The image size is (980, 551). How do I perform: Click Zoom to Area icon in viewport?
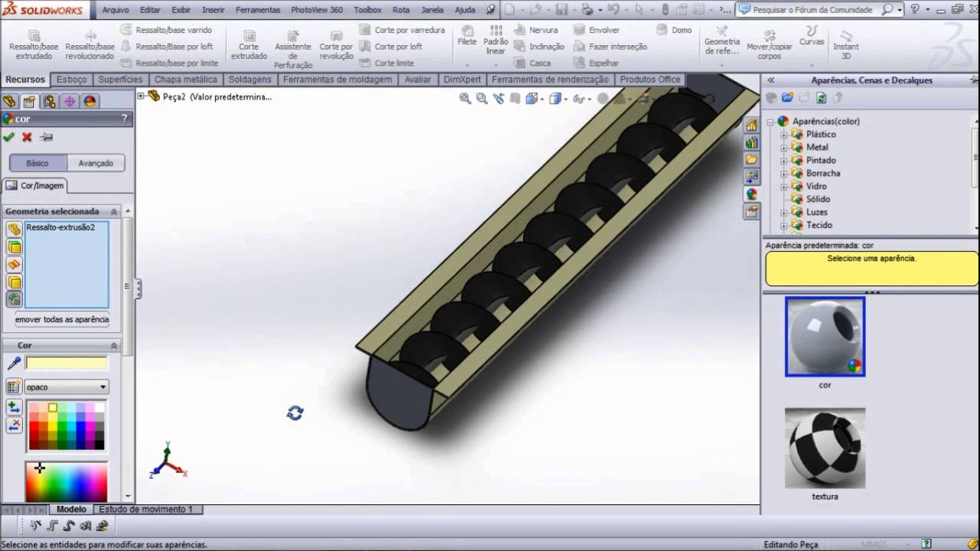[x=482, y=98]
